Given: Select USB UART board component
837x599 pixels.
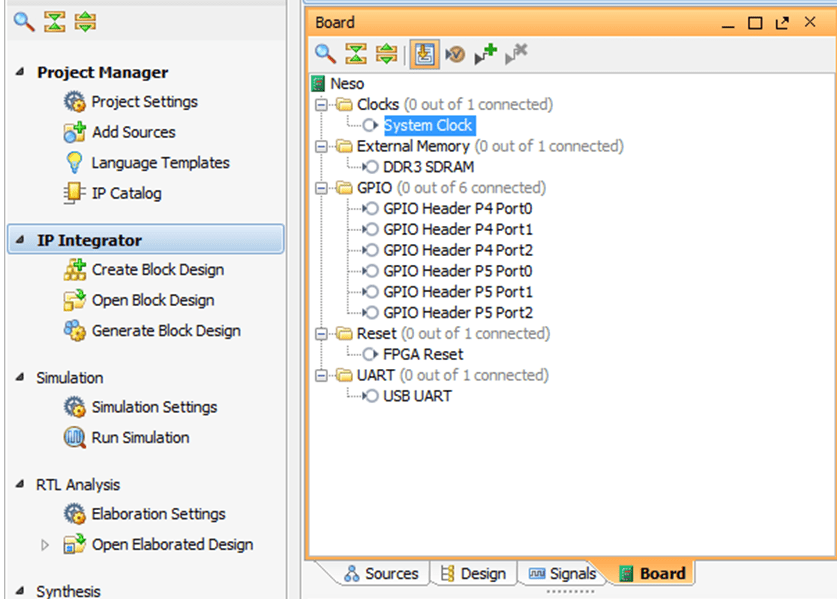Looking at the screenshot, I should click(x=417, y=396).
